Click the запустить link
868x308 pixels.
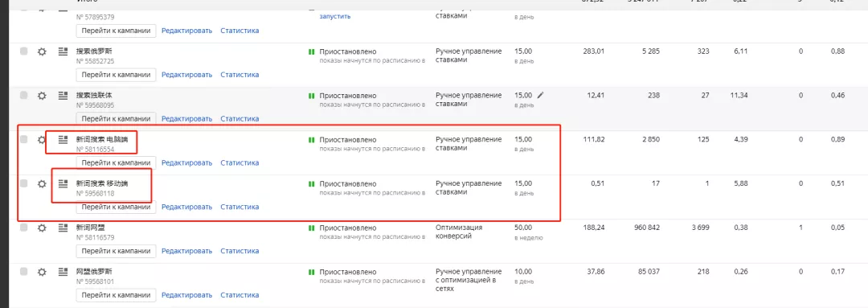coord(335,16)
